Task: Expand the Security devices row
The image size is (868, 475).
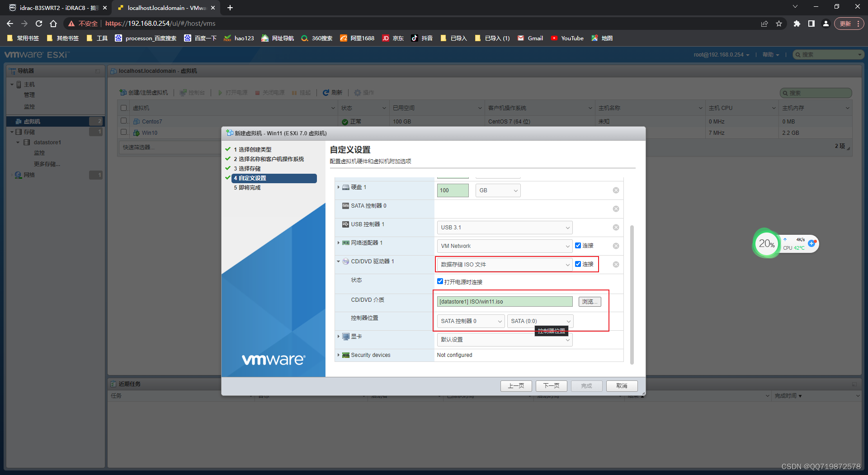Action: point(338,355)
